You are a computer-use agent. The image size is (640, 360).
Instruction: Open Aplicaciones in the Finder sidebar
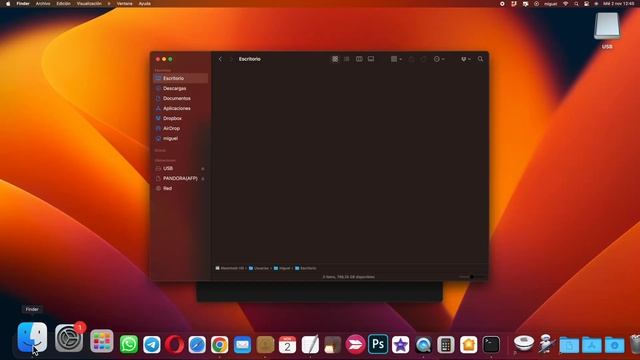[180, 108]
